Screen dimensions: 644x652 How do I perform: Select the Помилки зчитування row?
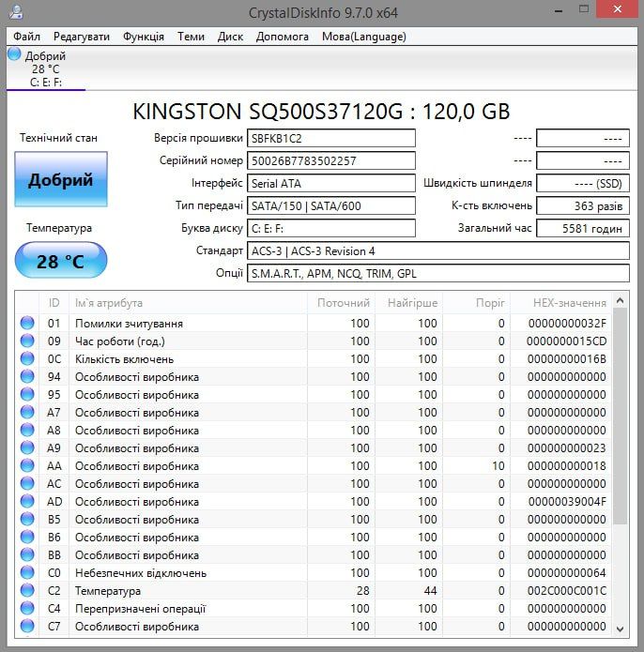point(314,323)
